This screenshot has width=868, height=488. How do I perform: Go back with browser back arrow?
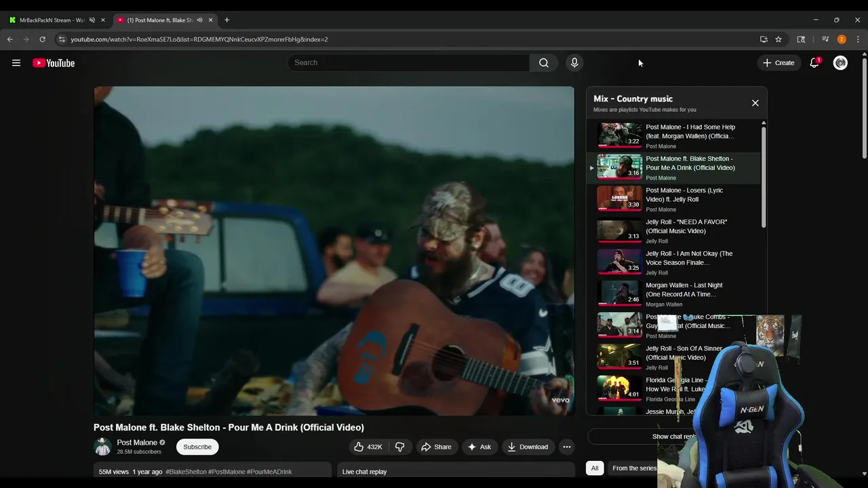click(x=10, y=39)
